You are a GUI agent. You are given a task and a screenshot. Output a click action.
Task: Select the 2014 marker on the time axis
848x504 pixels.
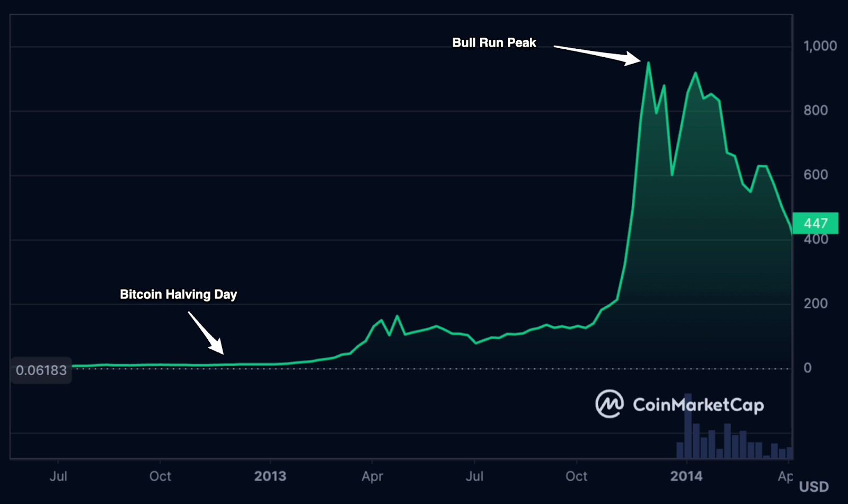coord(686,476)
